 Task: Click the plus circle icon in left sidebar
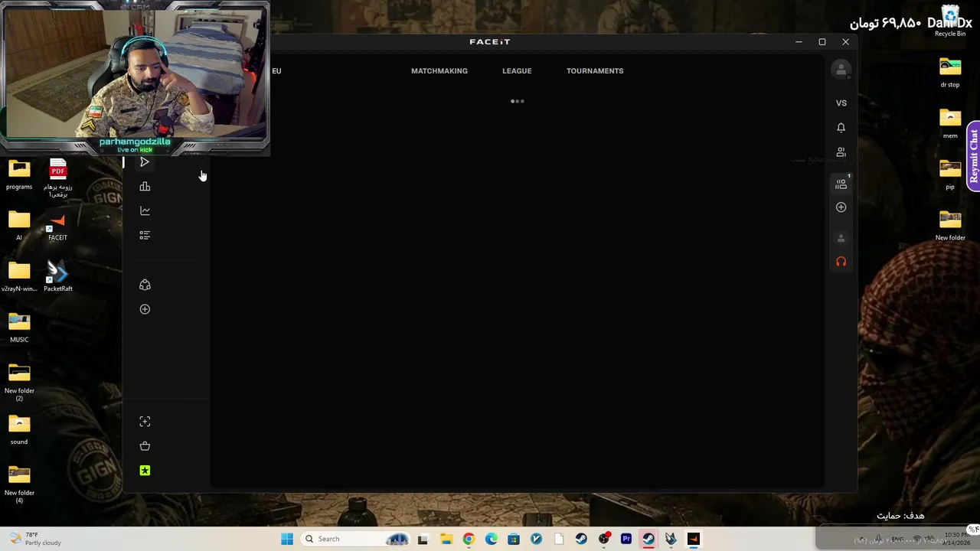[x=145, y=309]
